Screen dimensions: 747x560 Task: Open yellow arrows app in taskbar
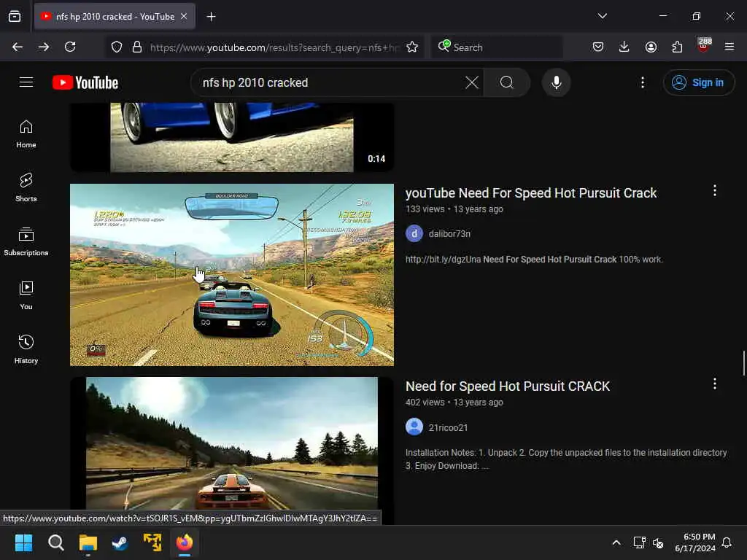pyautogui.click(x=152, y=542)
